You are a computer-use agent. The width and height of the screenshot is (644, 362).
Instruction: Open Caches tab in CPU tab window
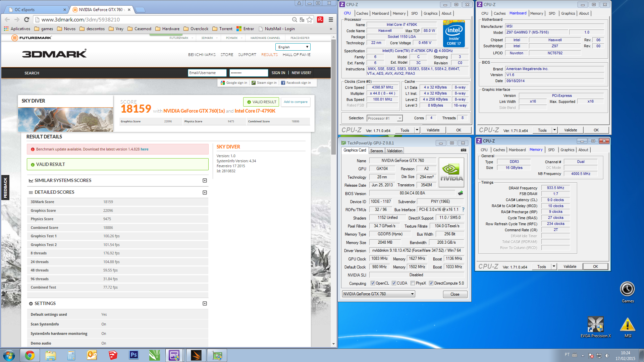pos(362,13)
